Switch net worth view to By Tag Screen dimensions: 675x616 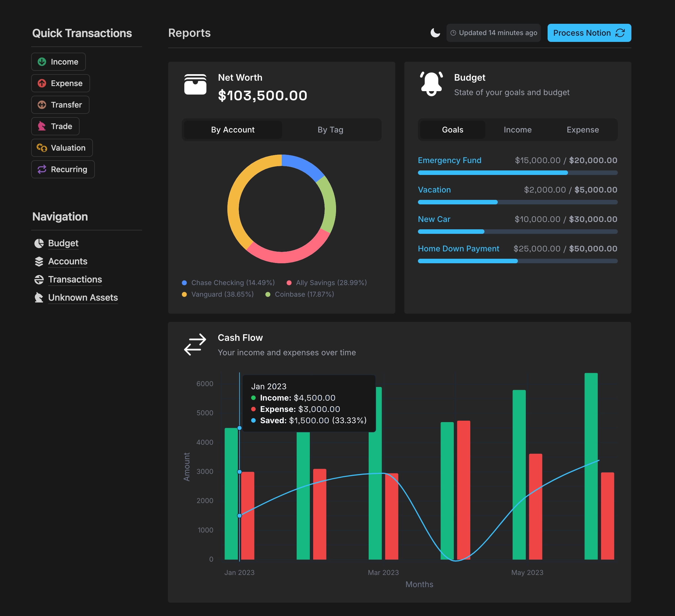330,130
